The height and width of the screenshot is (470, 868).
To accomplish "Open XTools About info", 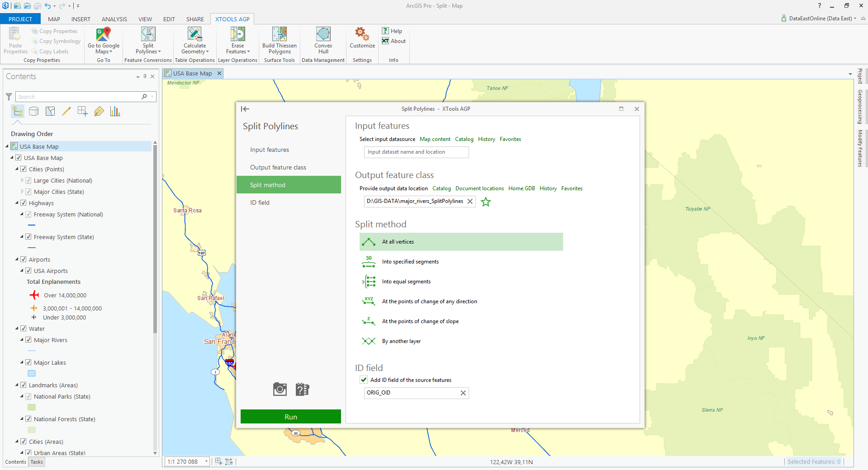I will [x=394, y=41].
